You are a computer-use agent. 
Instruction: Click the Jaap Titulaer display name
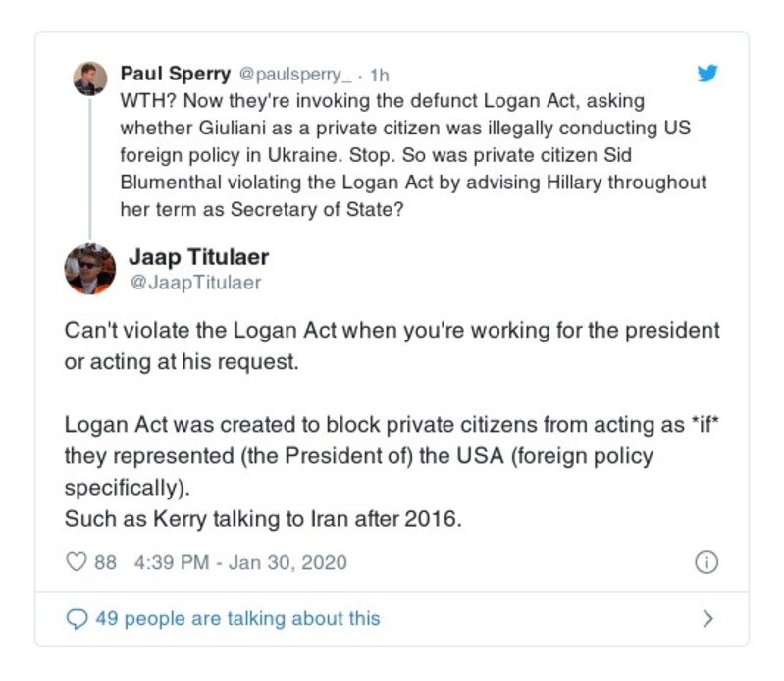click(199, 257)
